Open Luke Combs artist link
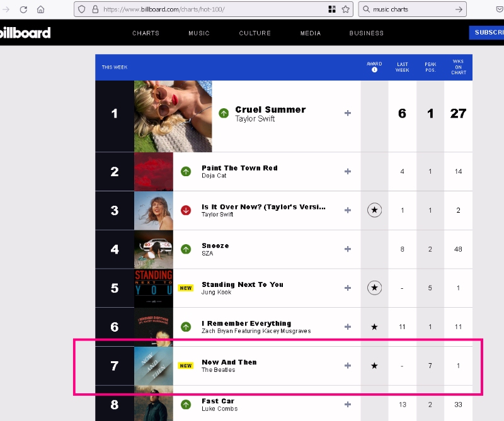This screenshot has width=504, height=421. (219, 409)
